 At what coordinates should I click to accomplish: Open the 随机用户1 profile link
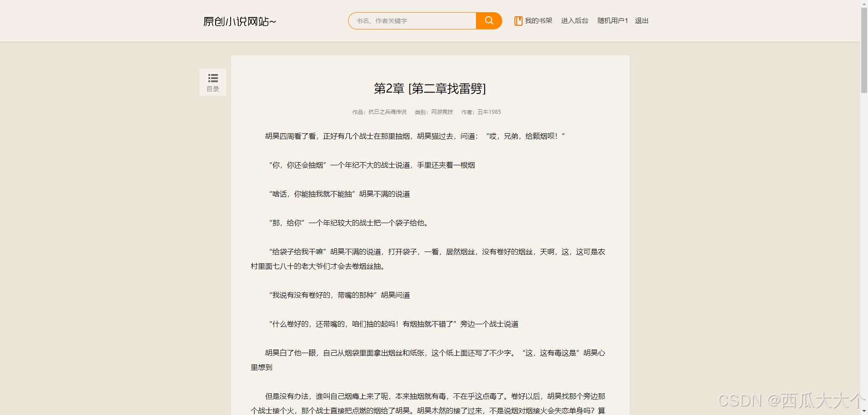[x=613, y=21]
